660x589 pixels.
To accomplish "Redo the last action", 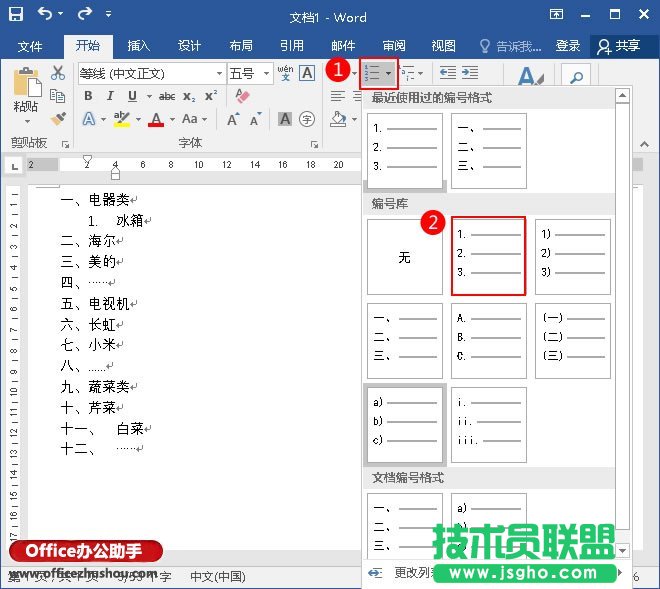I will point(85,14).
